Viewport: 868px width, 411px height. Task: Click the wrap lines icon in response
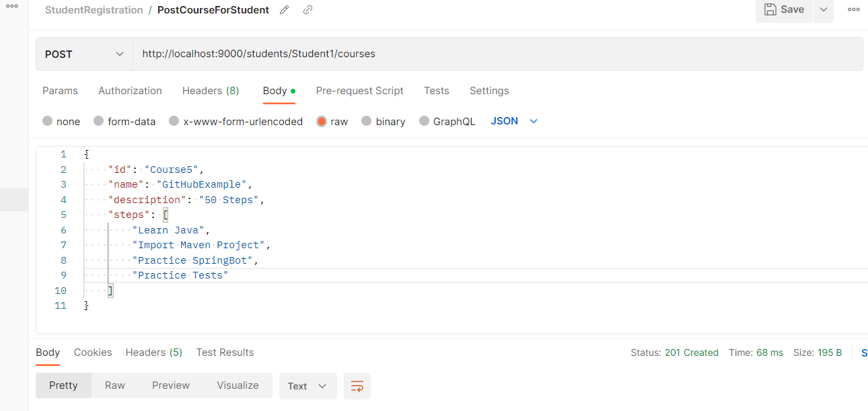pyautogui.click(x=357, y=386)
